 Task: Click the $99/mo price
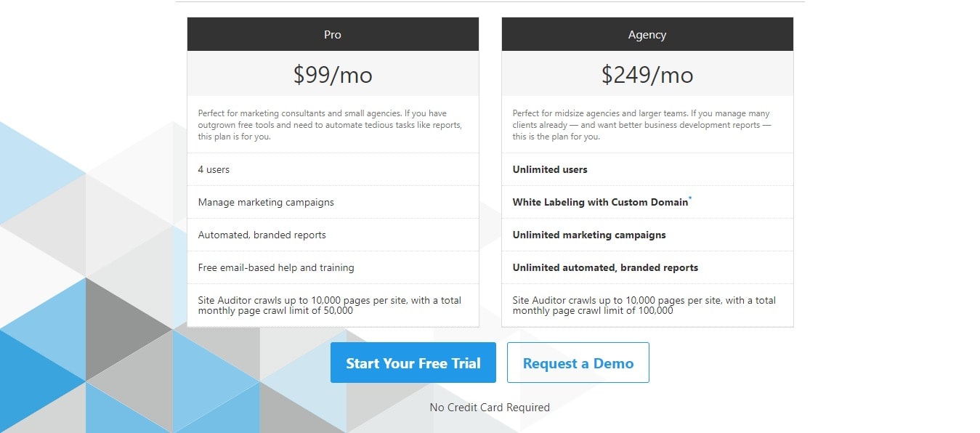pyautogui.click(x=333, y=74)
